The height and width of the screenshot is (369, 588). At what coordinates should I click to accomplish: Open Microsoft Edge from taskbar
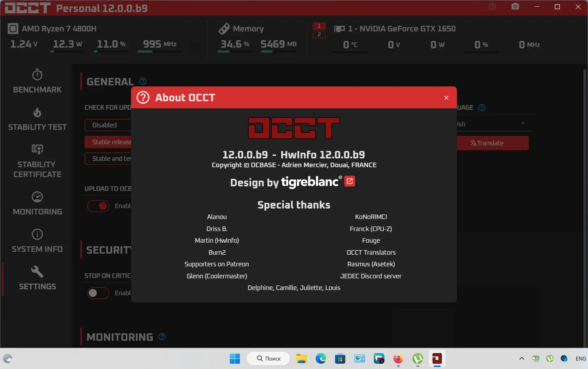(x=321, y=359)
